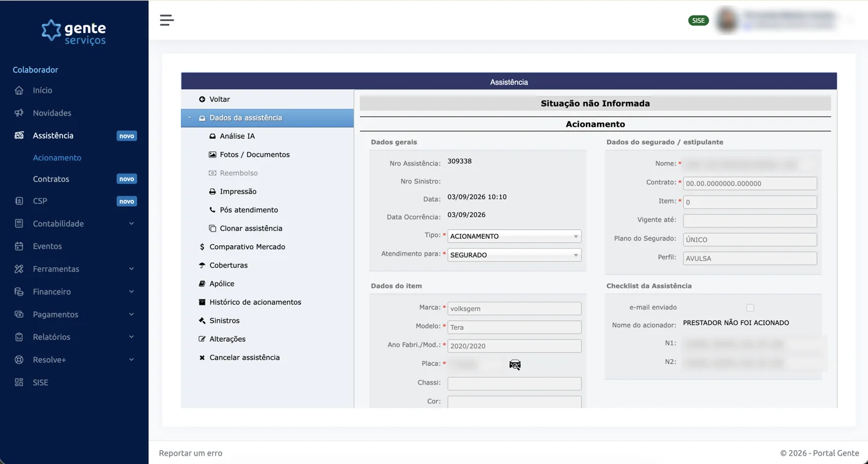Click the Clonar assistência copy icon
This screenshot has width=868, height=464.
[213, 229]
